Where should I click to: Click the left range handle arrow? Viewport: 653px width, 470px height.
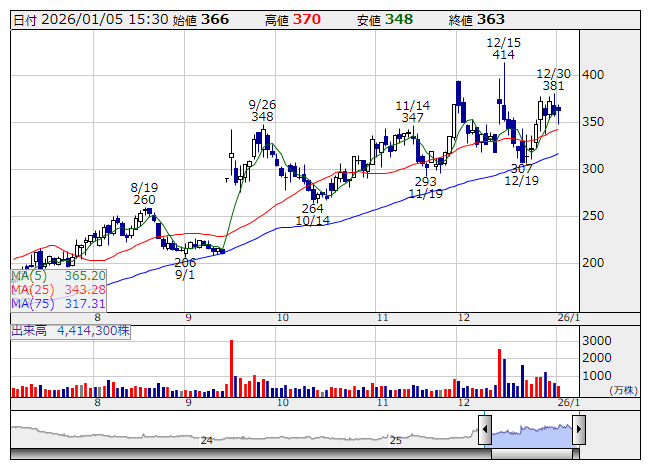484,431
